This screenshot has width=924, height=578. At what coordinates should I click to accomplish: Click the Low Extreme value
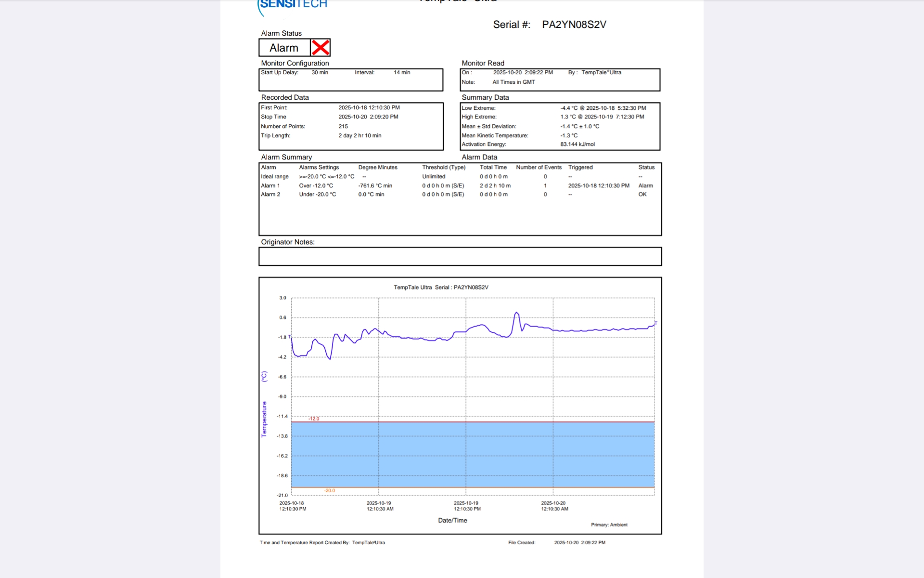(x=603, y=108)
